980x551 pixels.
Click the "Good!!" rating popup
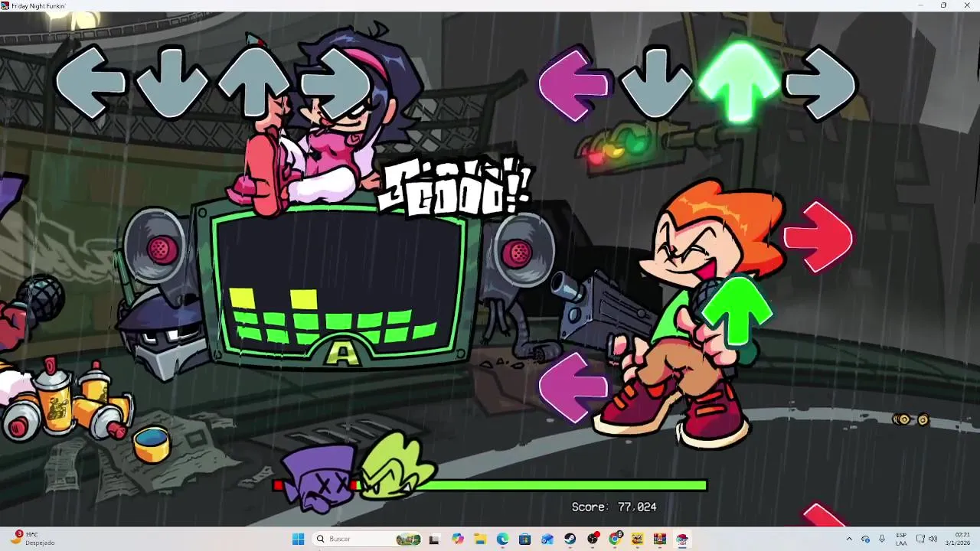click(456, 187)
